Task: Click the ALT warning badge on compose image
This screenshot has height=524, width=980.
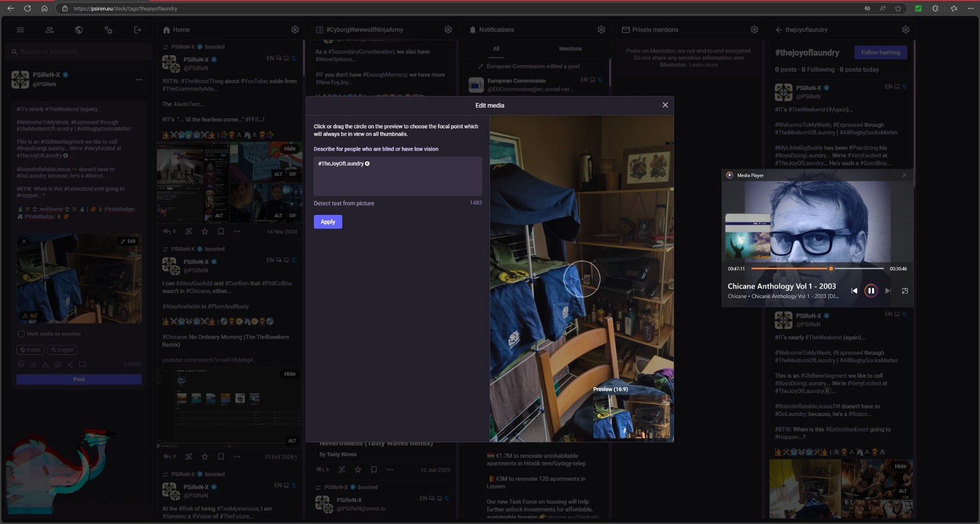Action: pyautogui.click(x=30, y=315)
